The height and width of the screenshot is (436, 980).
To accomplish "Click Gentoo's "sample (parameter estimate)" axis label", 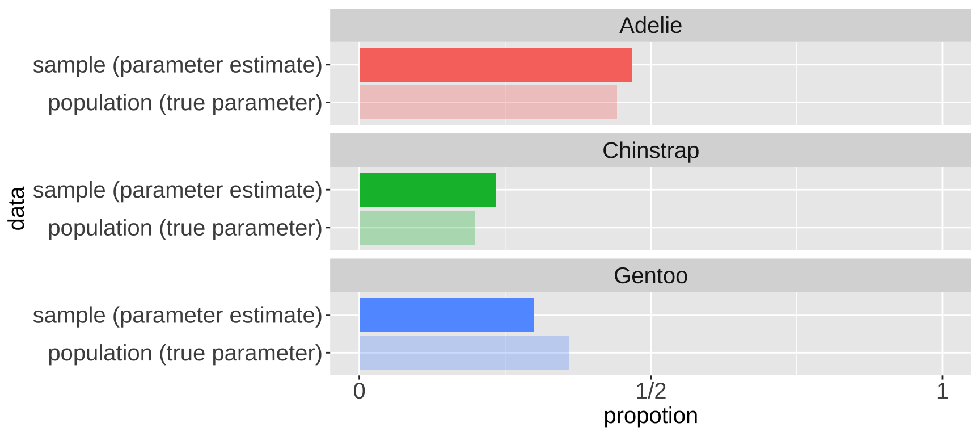I will click(x=178, y=316).
